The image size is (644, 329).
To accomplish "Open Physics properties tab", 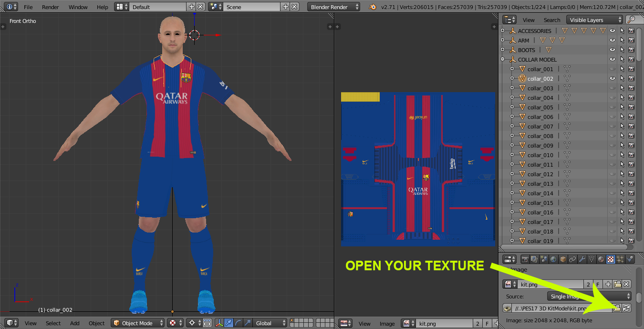I will point(630,259).
